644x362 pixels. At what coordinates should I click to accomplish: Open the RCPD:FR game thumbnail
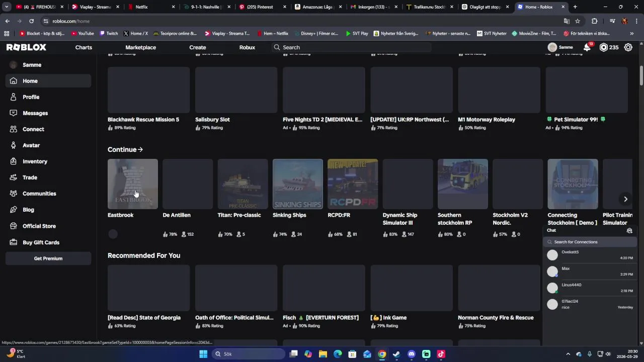353,184
